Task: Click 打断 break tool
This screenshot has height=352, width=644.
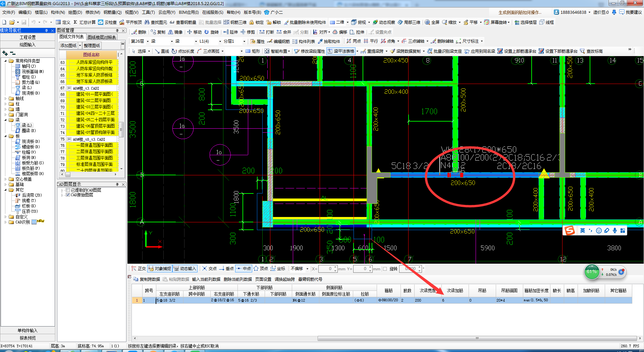Action: [267, 32]
